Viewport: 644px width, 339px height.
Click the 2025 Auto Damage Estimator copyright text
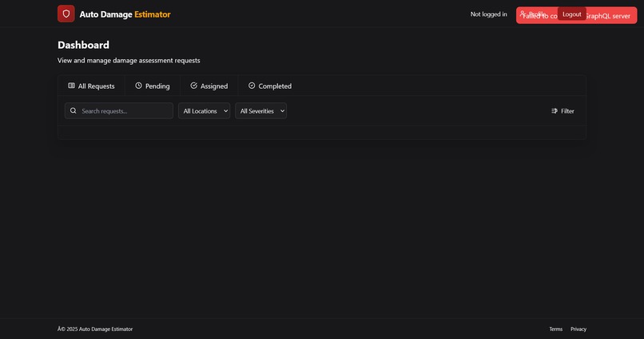[x=95, y=329]
